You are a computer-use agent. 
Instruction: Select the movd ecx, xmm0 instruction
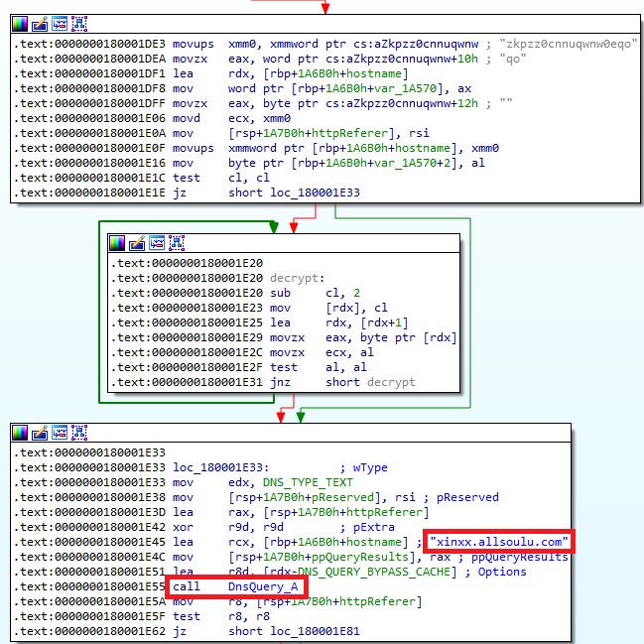[x=231, y=118]
